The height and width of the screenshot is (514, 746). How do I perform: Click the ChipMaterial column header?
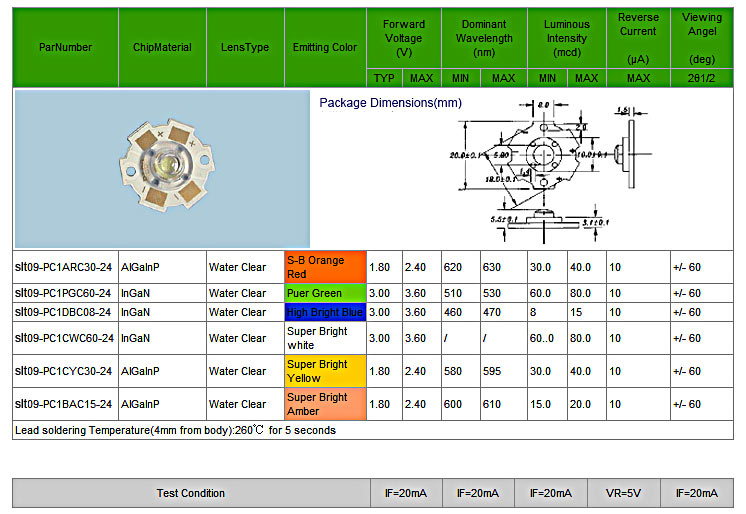coord(162,47)
